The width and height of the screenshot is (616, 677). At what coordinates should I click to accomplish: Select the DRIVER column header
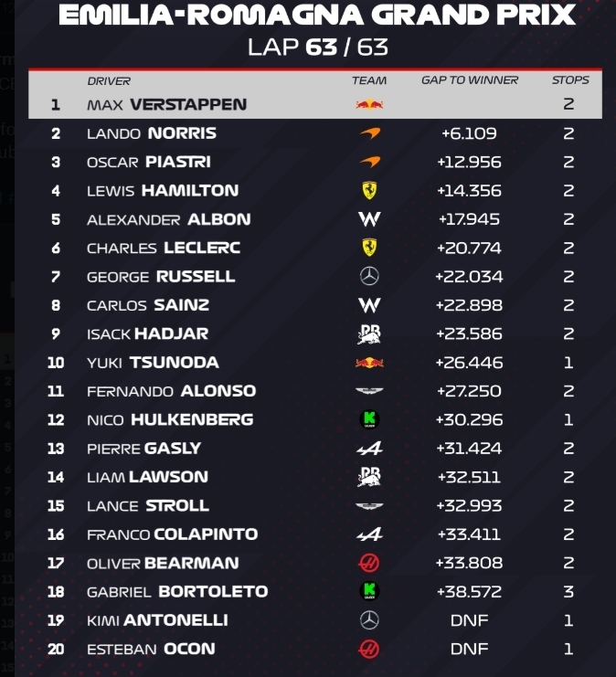pos(109,80)
